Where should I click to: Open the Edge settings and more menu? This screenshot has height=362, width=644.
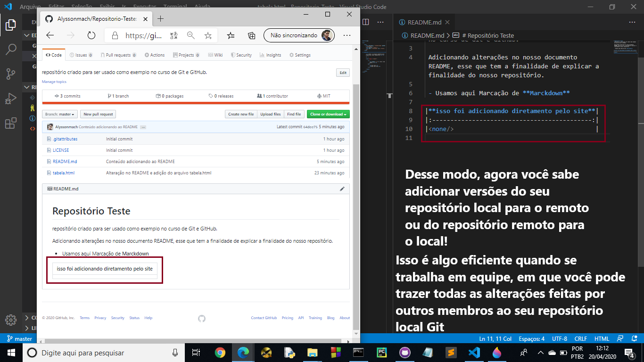[347, 35]
